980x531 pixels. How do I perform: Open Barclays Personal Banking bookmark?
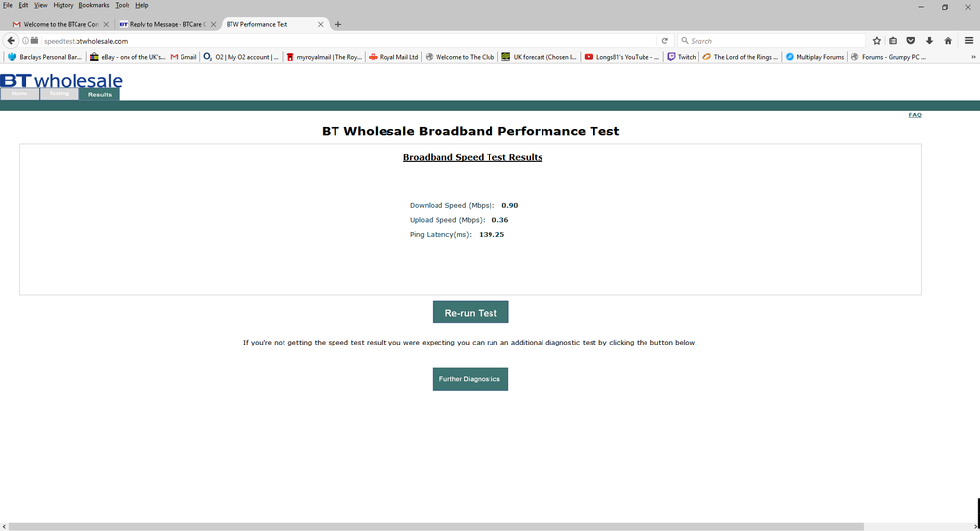pyautogui.click(x=45, y=57)
